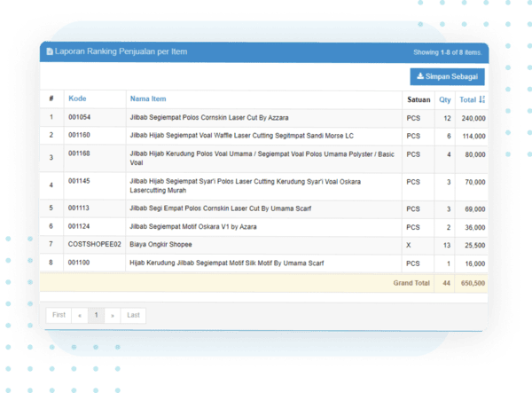Select page 1 in pagination

[96, 315]
